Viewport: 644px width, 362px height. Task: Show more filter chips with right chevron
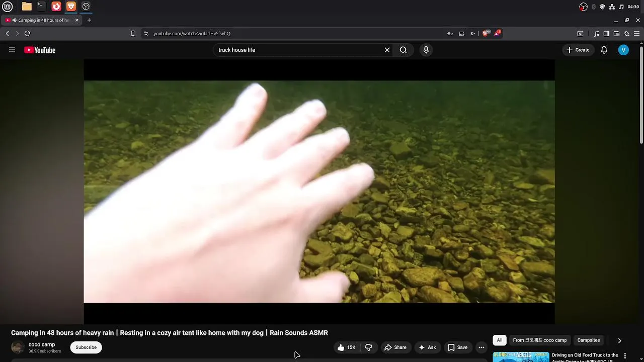tap(619, 340)
